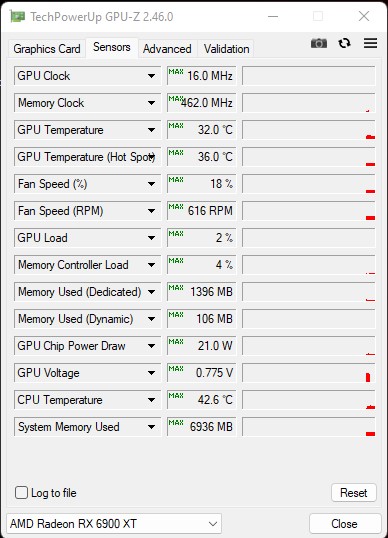
Task: Click the Reset button
Action: (x=354, y=493)
